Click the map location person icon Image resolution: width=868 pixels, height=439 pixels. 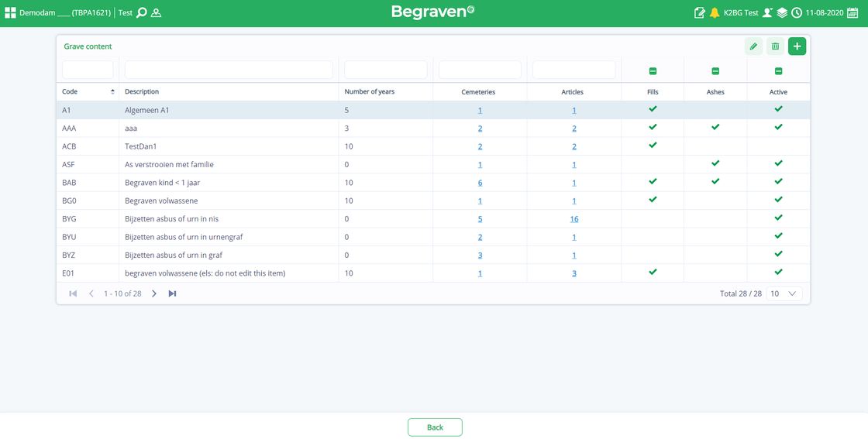(x=156, y=12)
